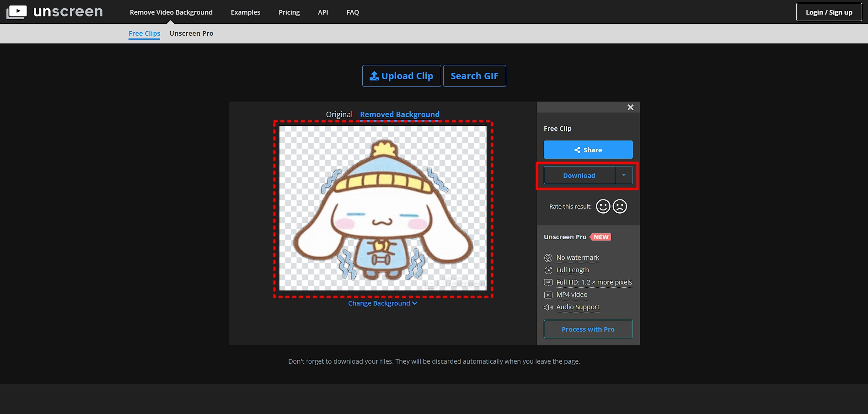
Task: Click Full HD: 1.2 × more pixels text
Action: (x=594, y=282)
